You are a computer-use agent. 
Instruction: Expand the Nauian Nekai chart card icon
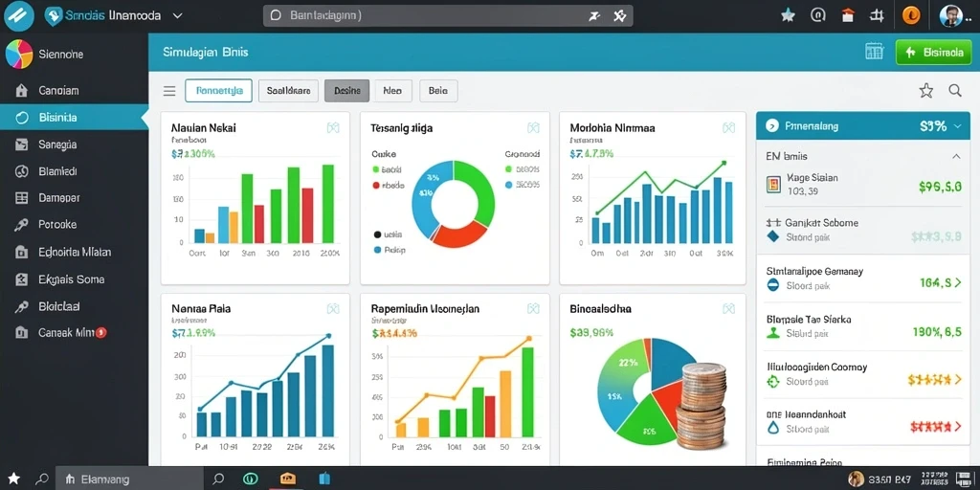click(x=333, y=127)
